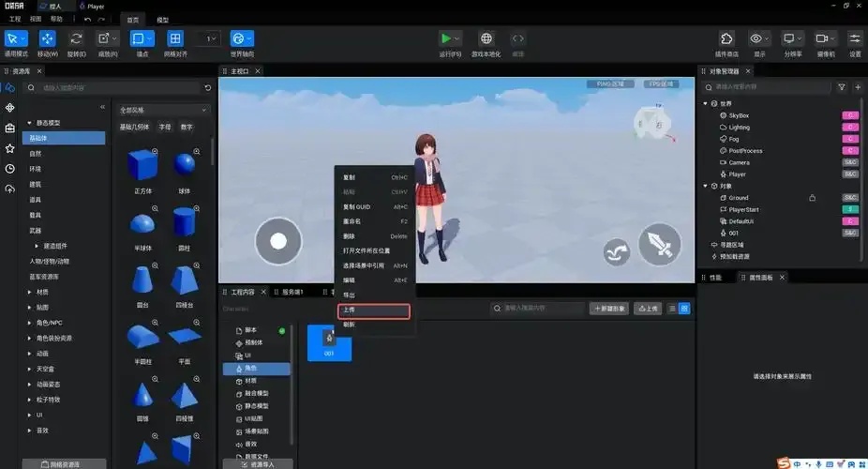This screenshot has height=469, width=868.
Task: Click the refresh icon beside resource search
Action: (x=207, y=87)
